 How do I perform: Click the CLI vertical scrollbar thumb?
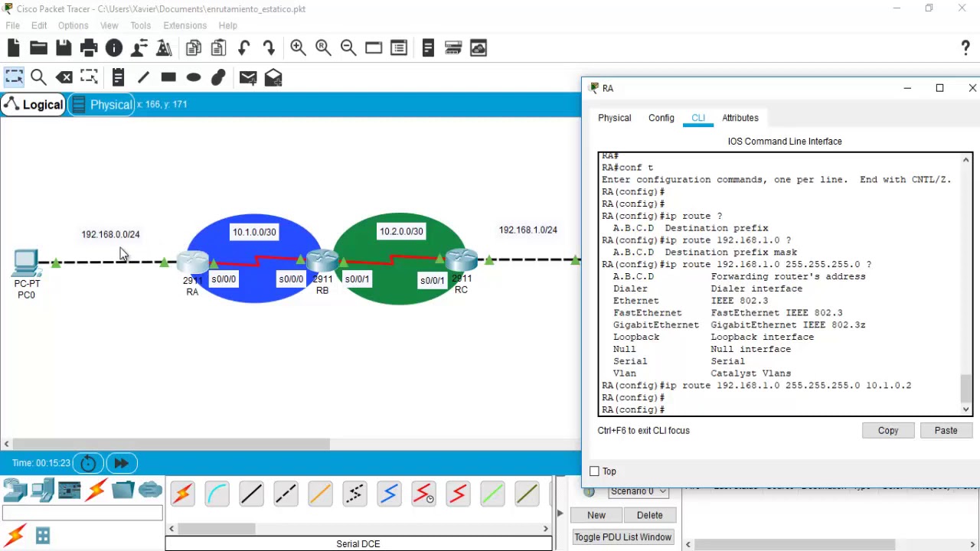pyautogui.click(x=966, y=388)
